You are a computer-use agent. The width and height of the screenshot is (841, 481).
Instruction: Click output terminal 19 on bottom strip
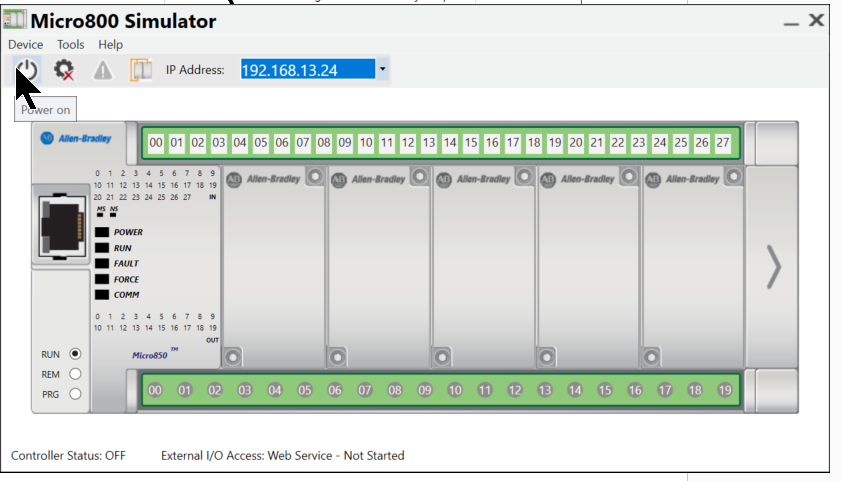(725, 390)
